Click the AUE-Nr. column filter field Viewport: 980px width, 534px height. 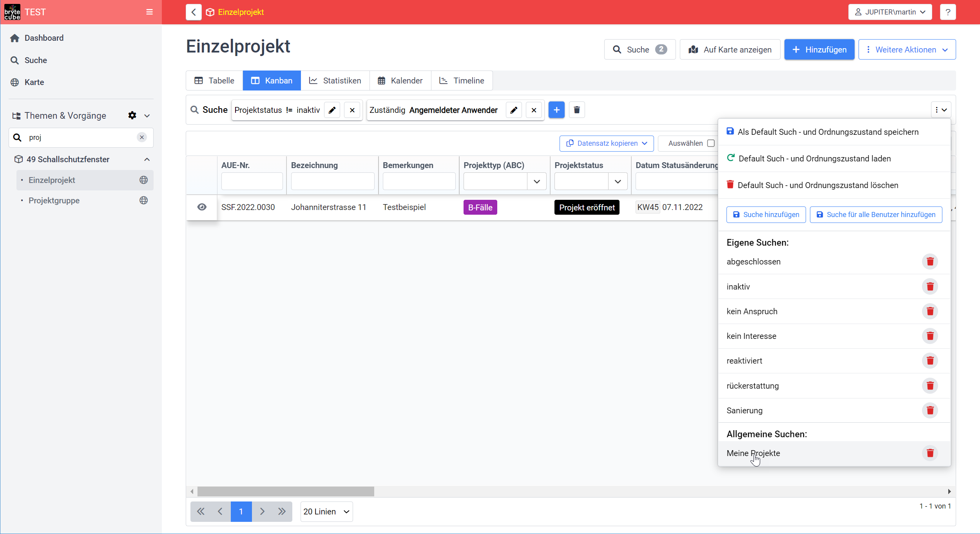[252, 181]
